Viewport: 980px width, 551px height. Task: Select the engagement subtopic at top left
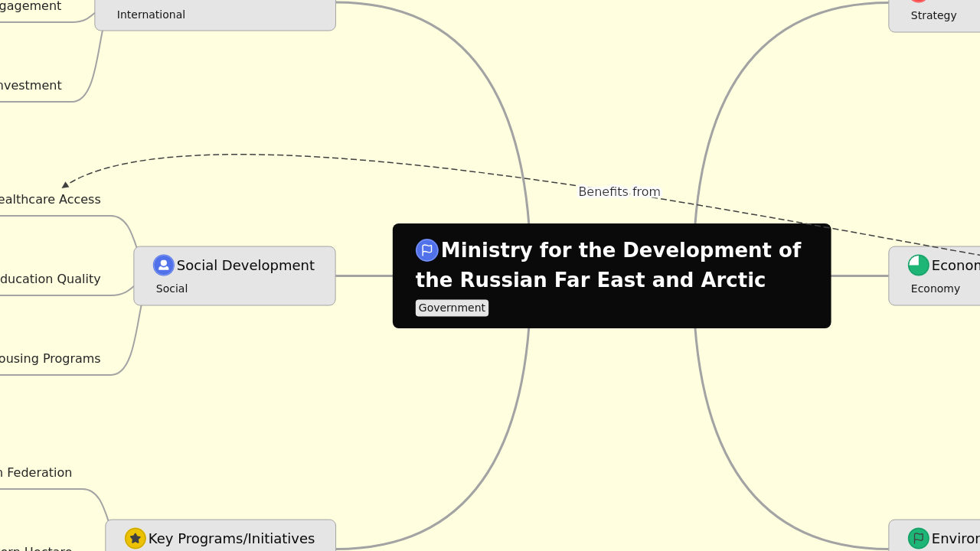click(31, 6)
